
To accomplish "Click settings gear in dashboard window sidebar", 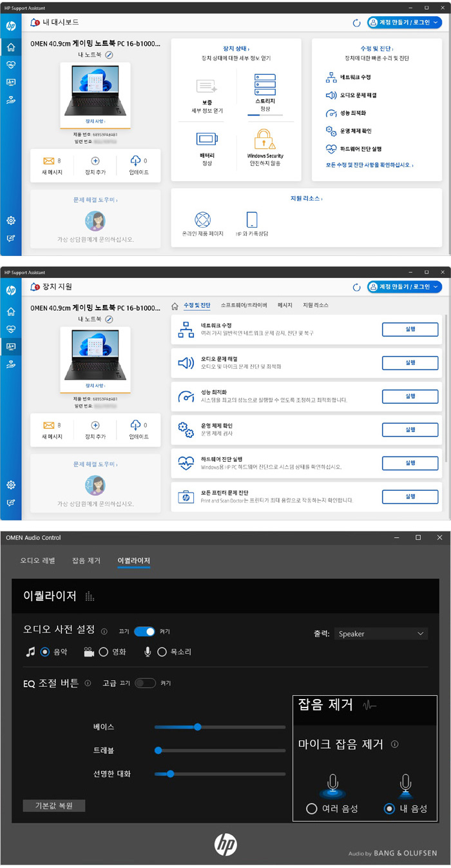I will tap(11, 221).
